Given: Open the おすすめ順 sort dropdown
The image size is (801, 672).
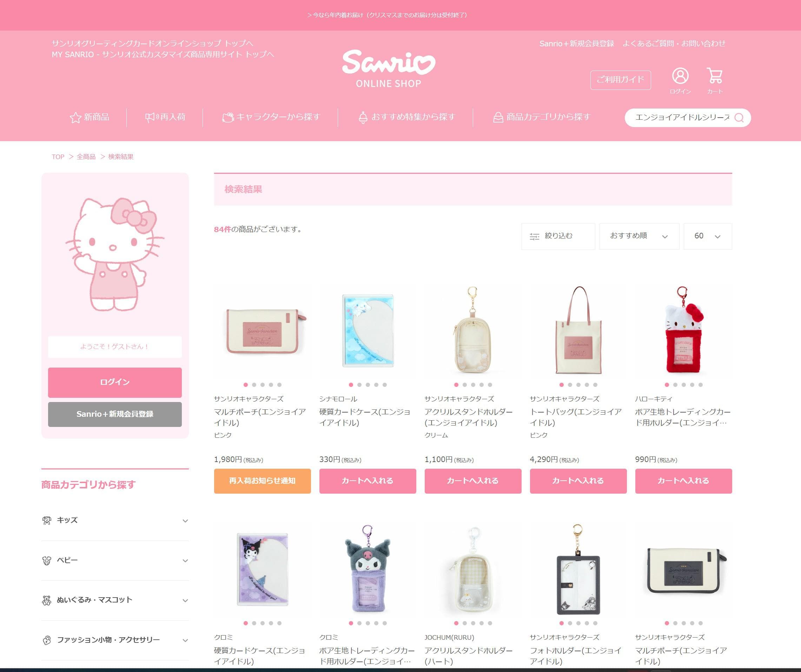Looking at the screenshot, I should tap(639, 236).
